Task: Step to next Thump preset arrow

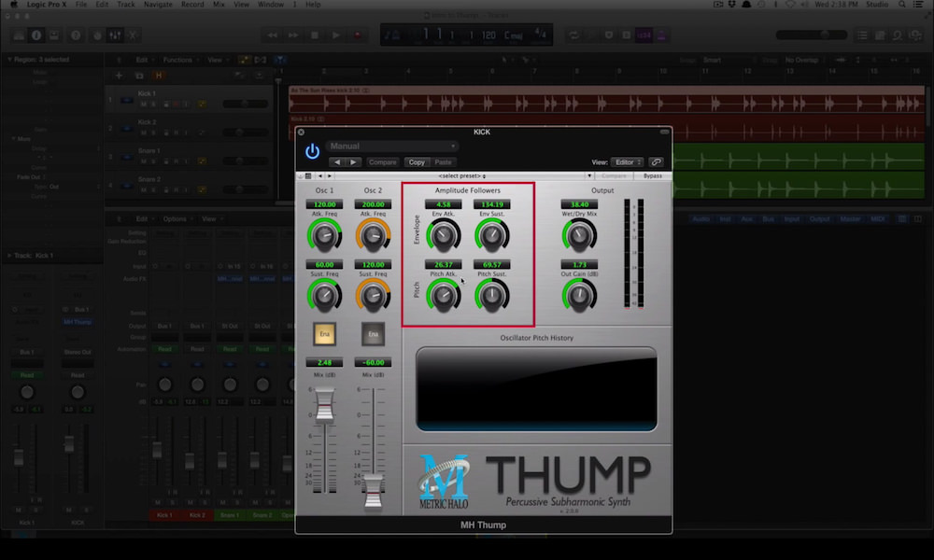Action: click(x=330, y=176)
